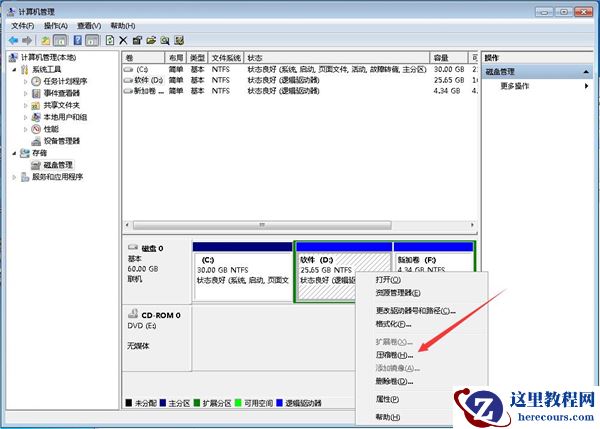Expand the 本地用户和组 node
600x429 pixels.
point(26,117)
